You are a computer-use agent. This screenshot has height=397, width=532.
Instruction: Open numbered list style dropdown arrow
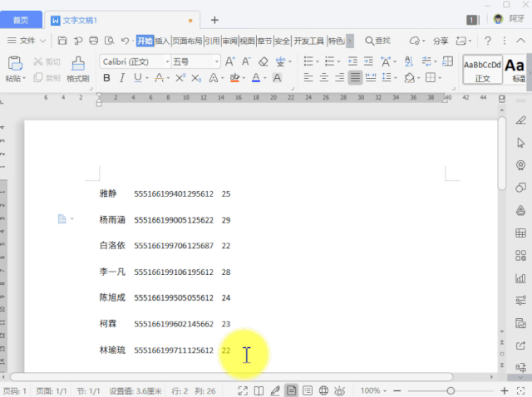338,61
